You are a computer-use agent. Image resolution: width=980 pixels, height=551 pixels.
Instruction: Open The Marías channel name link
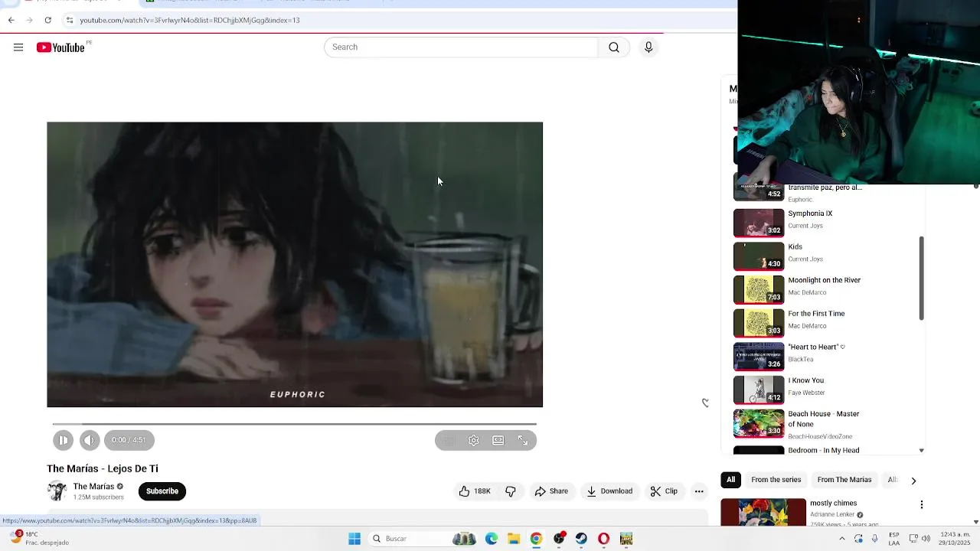pyautogui.click(x=93, y=487)
